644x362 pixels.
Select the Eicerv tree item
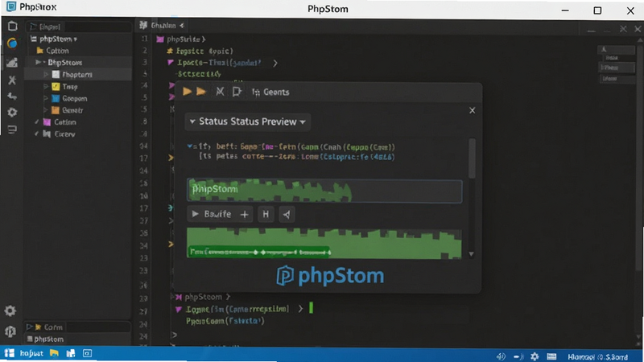[x=59, y=134]
